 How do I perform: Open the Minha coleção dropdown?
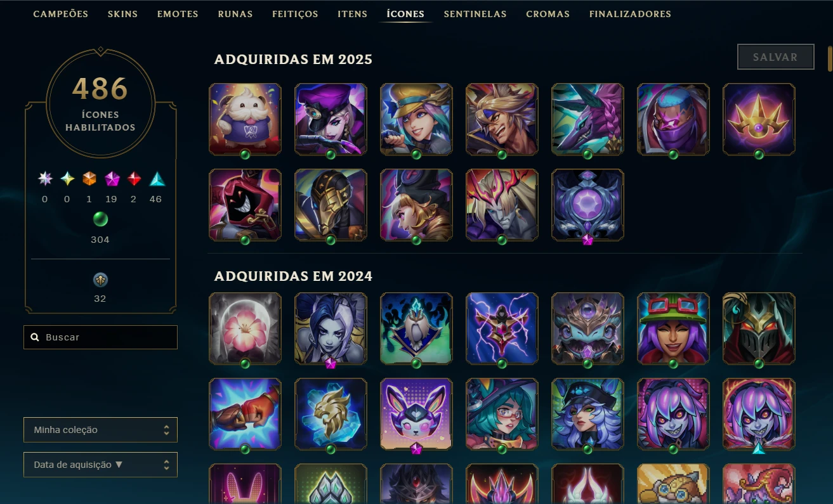pos(100,430)
